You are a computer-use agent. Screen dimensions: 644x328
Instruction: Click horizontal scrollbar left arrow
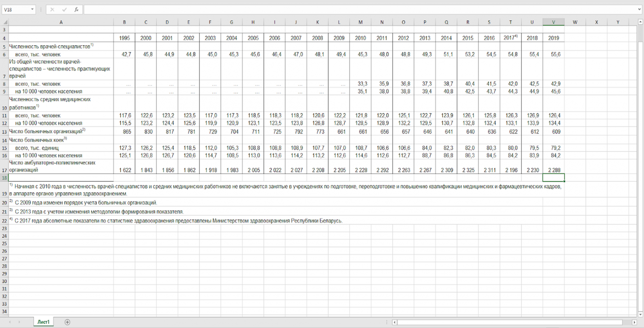[394, 322]
